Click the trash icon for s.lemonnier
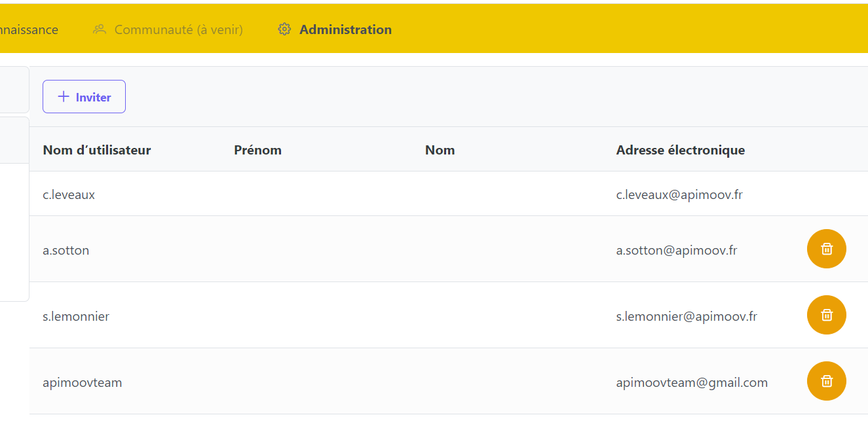Screen dimensions: 868x434 [x=826, y=315]
